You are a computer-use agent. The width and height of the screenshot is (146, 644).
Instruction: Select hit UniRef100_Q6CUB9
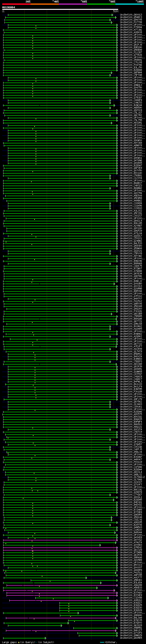[x=131, y=314]
